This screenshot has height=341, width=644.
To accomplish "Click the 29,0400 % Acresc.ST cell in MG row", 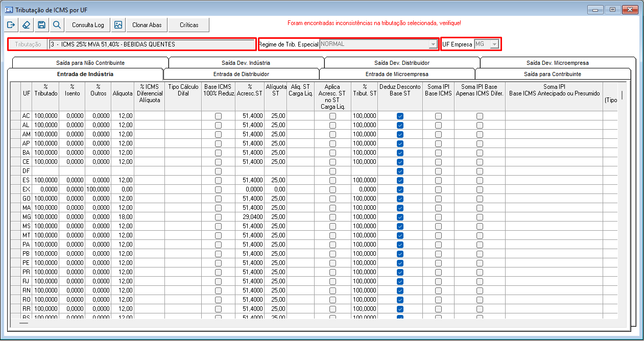I will [250, 217].
